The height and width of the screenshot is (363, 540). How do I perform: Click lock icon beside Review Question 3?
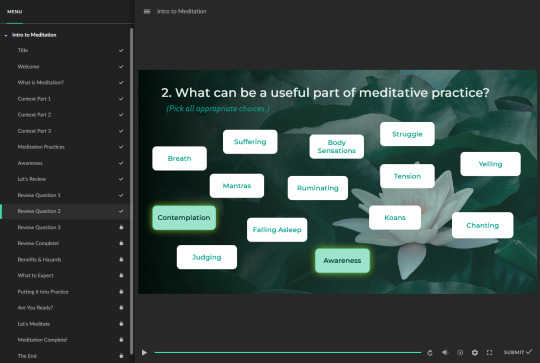[121, 227]
